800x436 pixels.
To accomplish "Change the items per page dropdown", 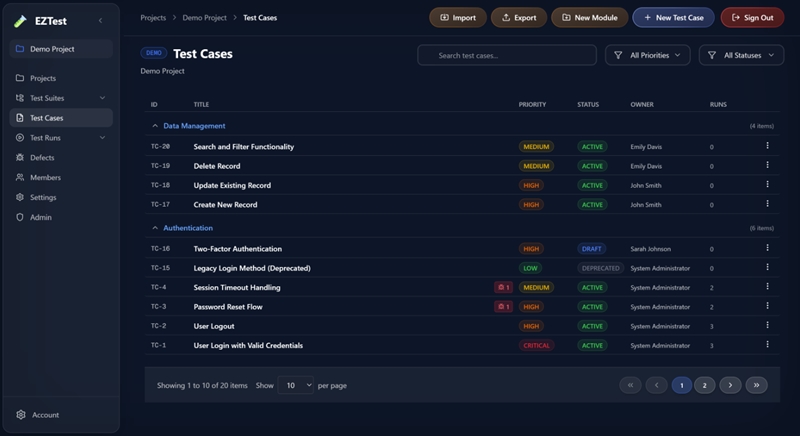I will click(x=295, y=385).
